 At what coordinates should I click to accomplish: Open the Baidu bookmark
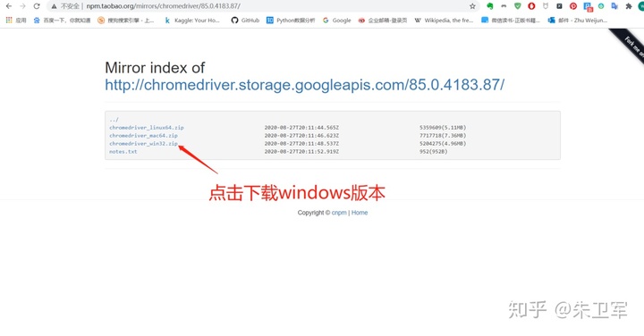click(x=62, y=20)
